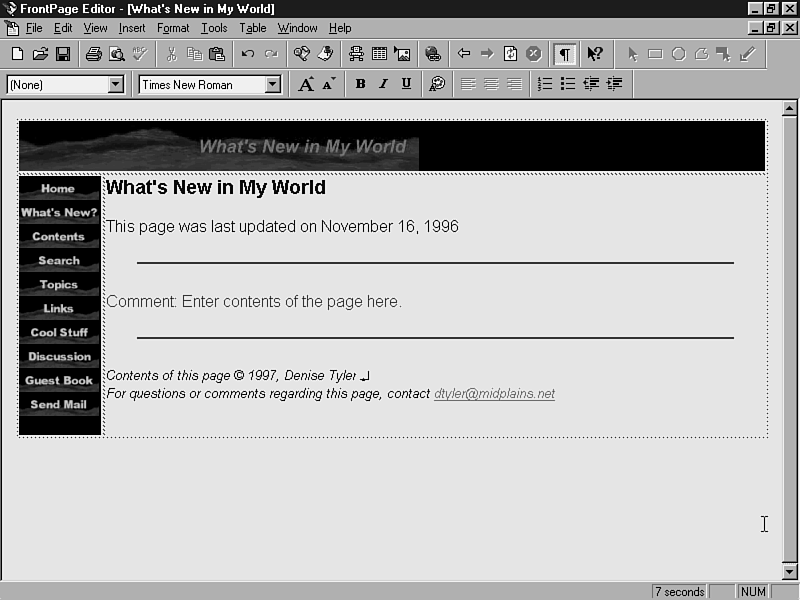This screenshot has width=800, height=600.
Task: Open the Table menu
Action: pyautogui.click(x=252, y=28)
